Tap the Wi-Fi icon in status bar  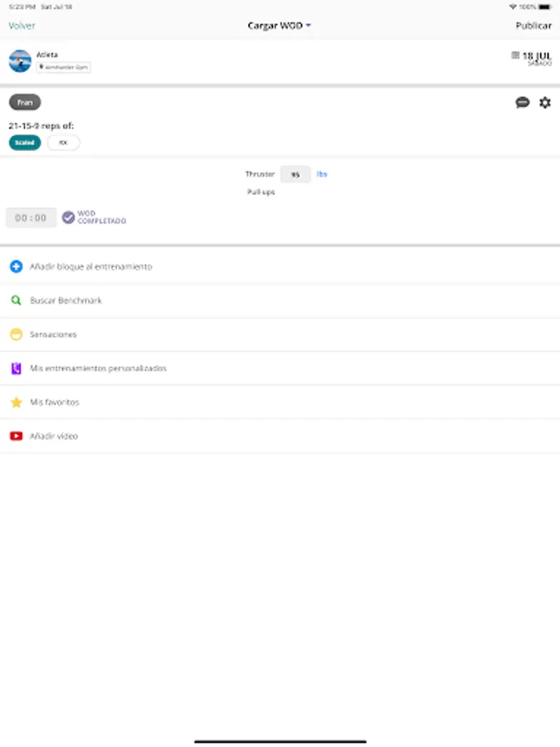[513, 7]
